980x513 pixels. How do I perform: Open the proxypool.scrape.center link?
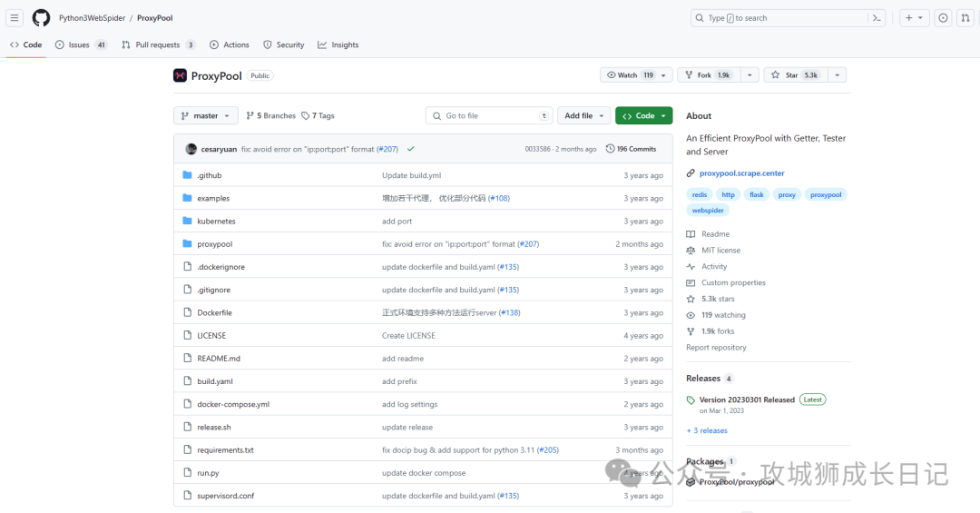[741, 173]
